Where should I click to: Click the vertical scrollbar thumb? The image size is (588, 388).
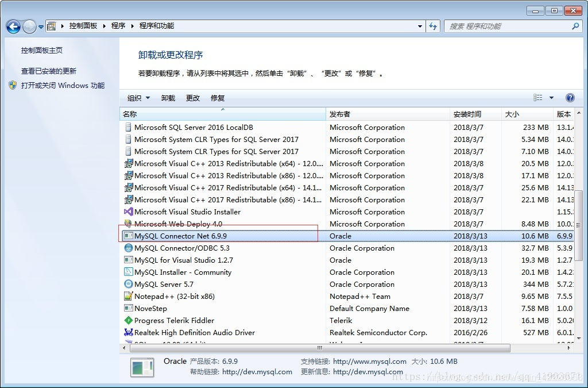tap(579, 224)
